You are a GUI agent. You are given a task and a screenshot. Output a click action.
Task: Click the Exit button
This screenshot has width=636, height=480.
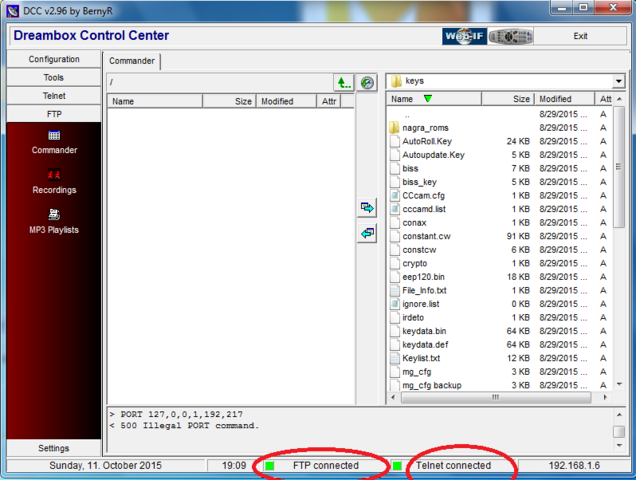click(x=580, y=36)
